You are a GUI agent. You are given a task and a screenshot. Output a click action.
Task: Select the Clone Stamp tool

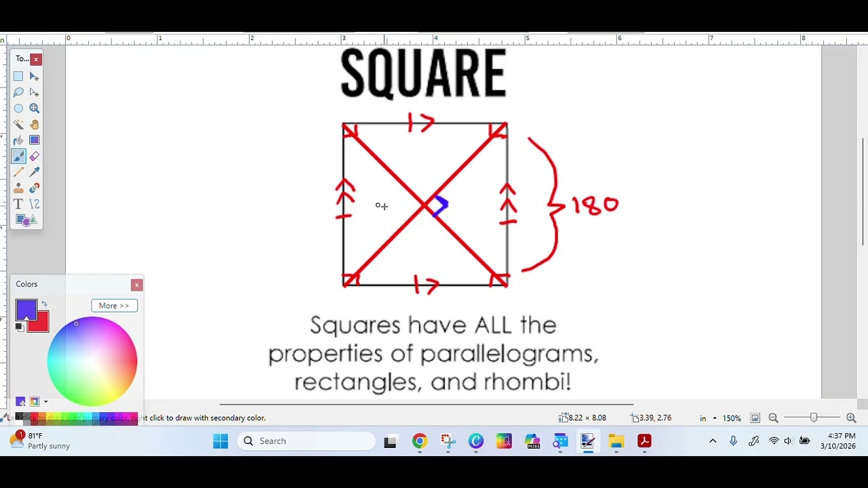pyautogui.click(x=18, y=188)
